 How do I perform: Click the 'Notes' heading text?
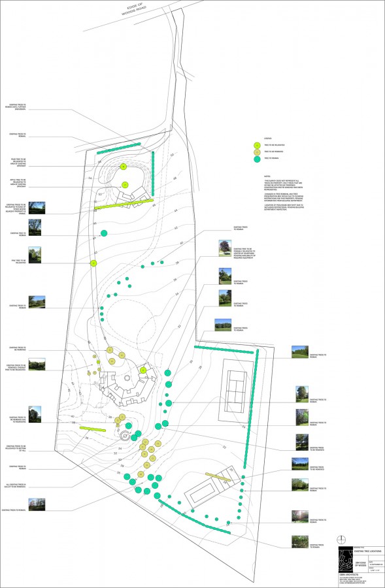click(267, 176)
